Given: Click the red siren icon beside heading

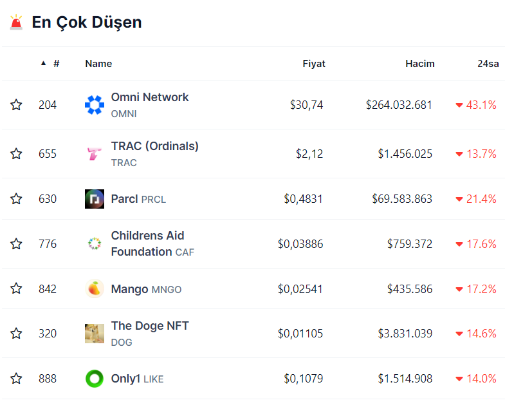Looking at the screenshot, I should click(16, 23).
